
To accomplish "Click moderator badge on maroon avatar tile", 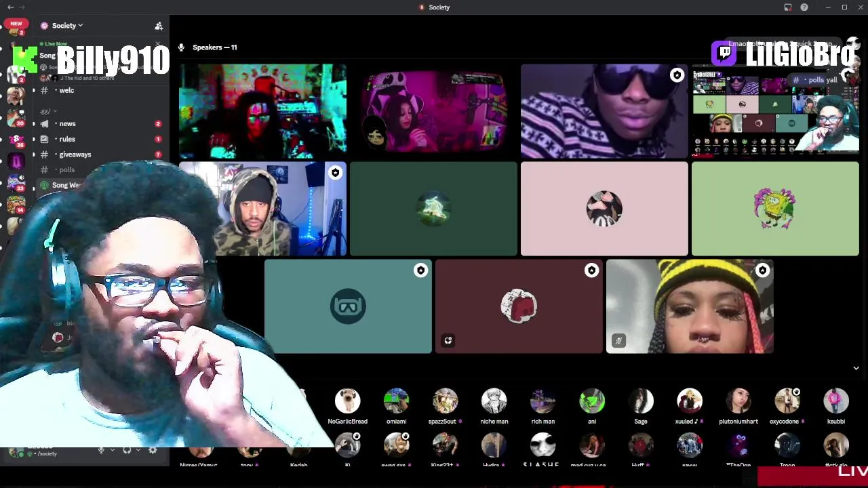I will 591,270.
